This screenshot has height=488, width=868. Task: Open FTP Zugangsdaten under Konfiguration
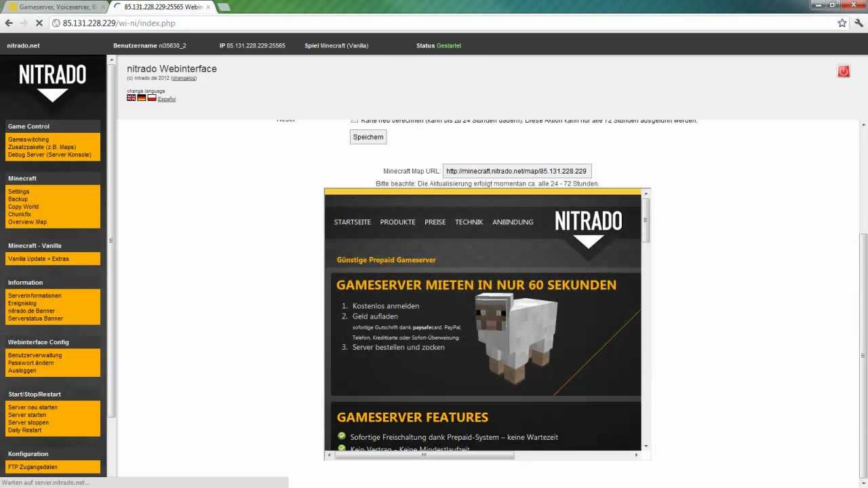33,467
